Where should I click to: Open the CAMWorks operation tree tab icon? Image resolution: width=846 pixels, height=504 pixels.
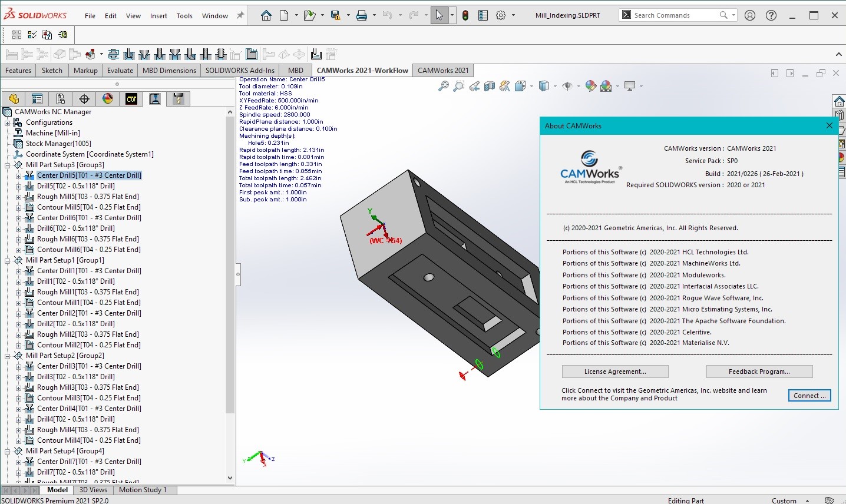155,99
